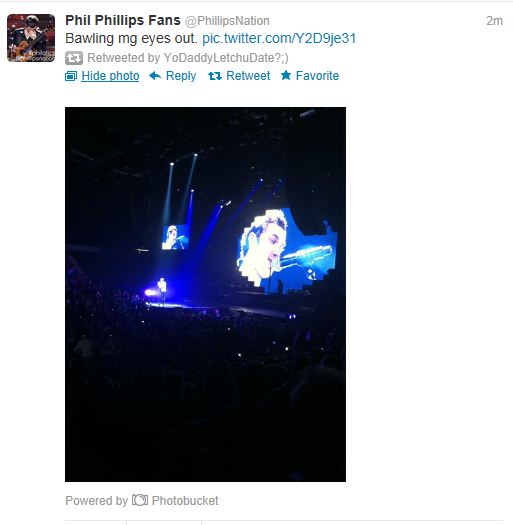Mark tweet using Favorite text
The image size is (513, 525).
pyautogui.click(x=317, y=76)
